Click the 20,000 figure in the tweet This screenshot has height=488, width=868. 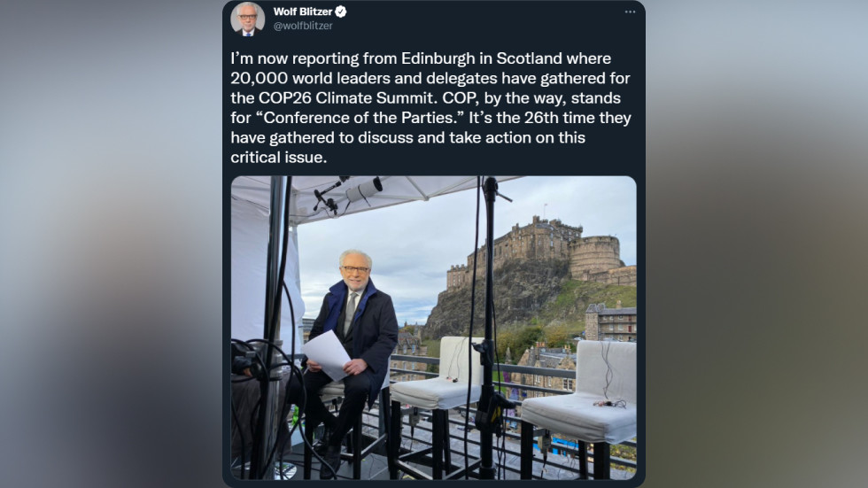tap(259, 79)
